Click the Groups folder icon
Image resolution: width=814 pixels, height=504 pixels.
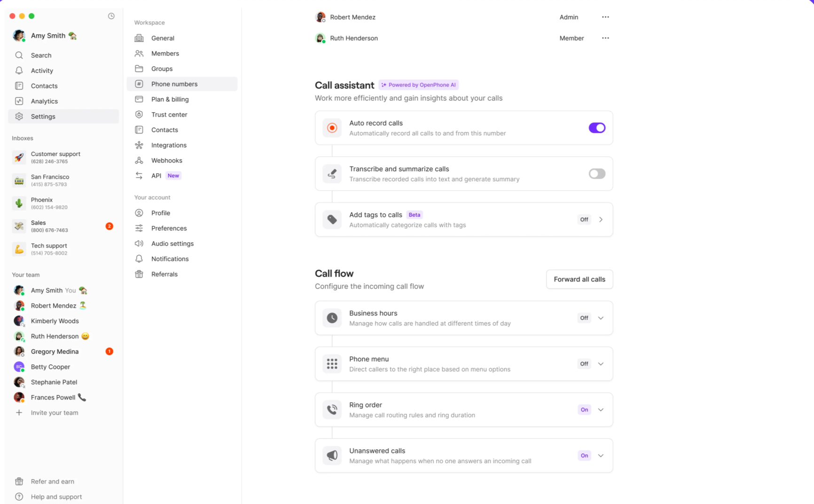139,69
